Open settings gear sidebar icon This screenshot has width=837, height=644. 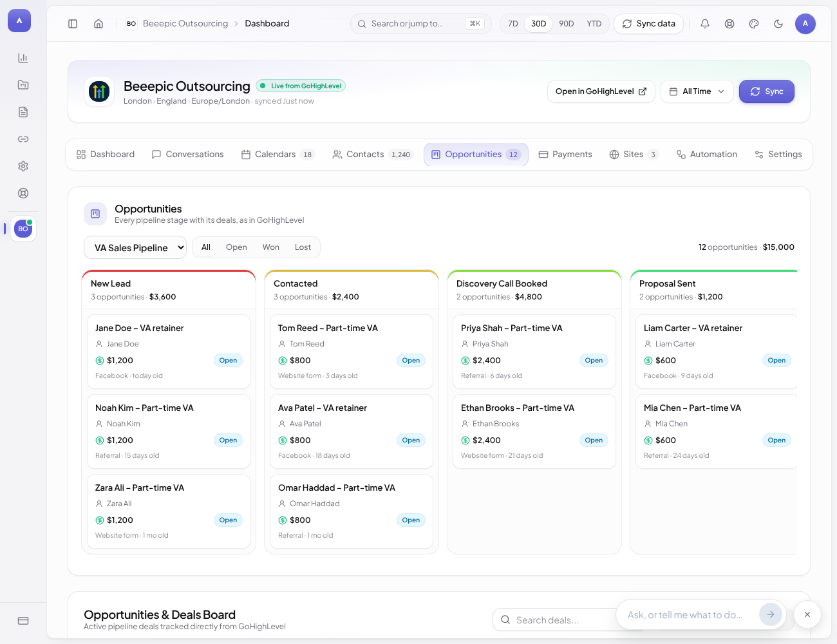click(x=23, y=166)
